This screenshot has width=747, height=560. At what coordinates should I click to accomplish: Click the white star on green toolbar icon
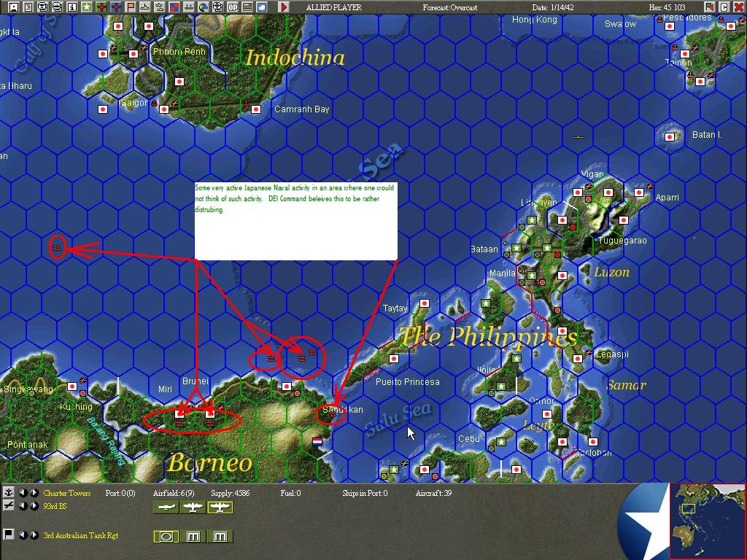pyautogui.click(x=87, y=7)
